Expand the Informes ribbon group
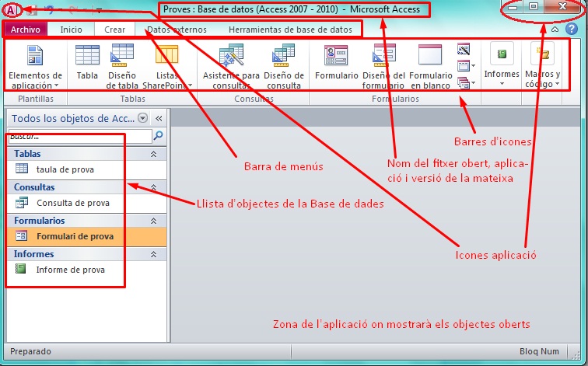 click(502, 64)
